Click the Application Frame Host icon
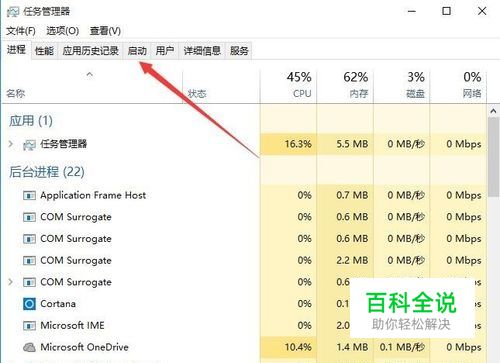The height and width of the screenshot is (363, 500). [x=29, y=195]
